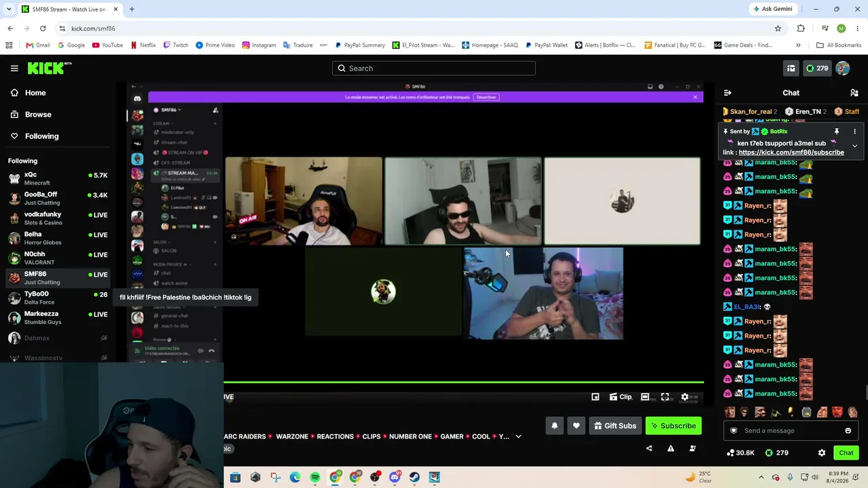Open the Kick hamburger menu

point(14,68)
